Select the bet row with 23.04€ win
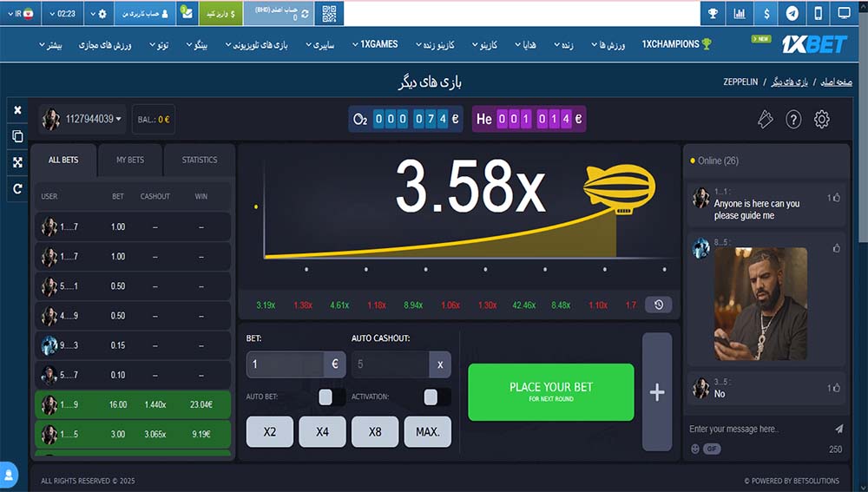 pos(133,404)
